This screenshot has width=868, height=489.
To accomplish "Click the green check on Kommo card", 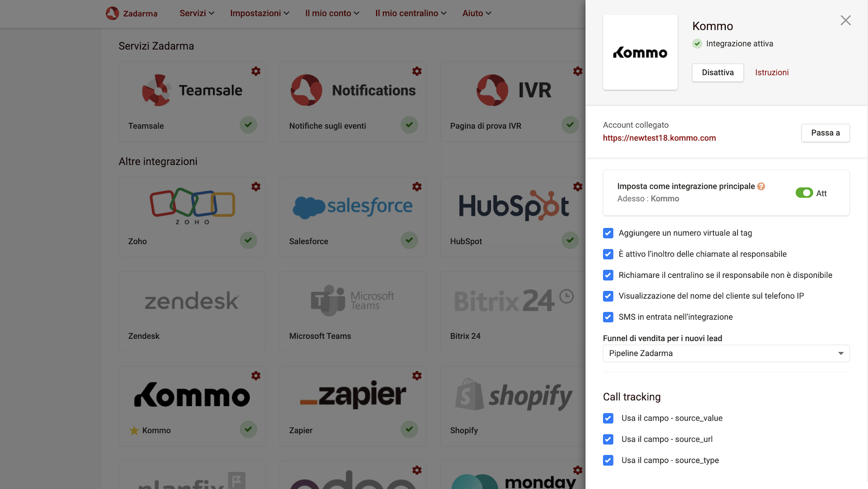I will 248,429.
